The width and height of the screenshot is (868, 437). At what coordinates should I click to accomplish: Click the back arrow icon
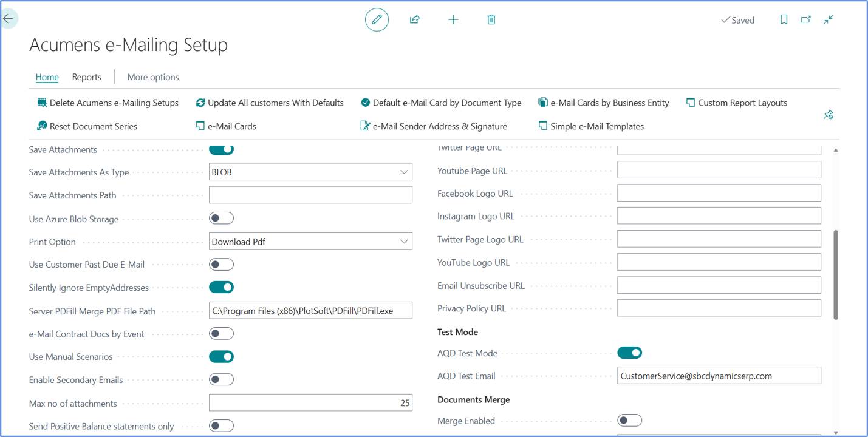(8, 19)
